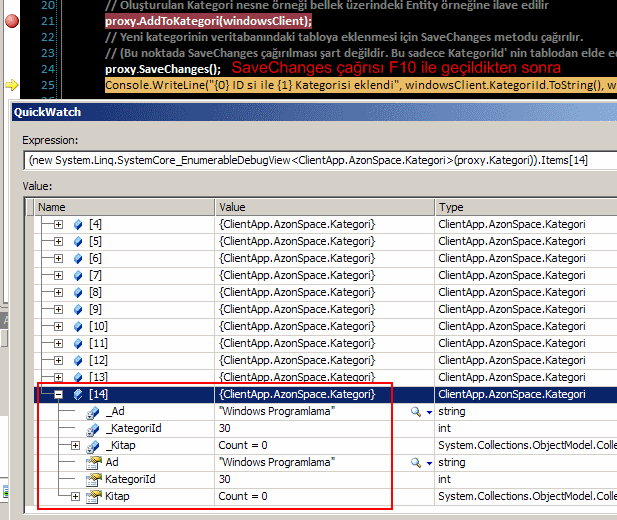Click the _KategoriId private field icon
617x520 pixels.
pos(92,428)
